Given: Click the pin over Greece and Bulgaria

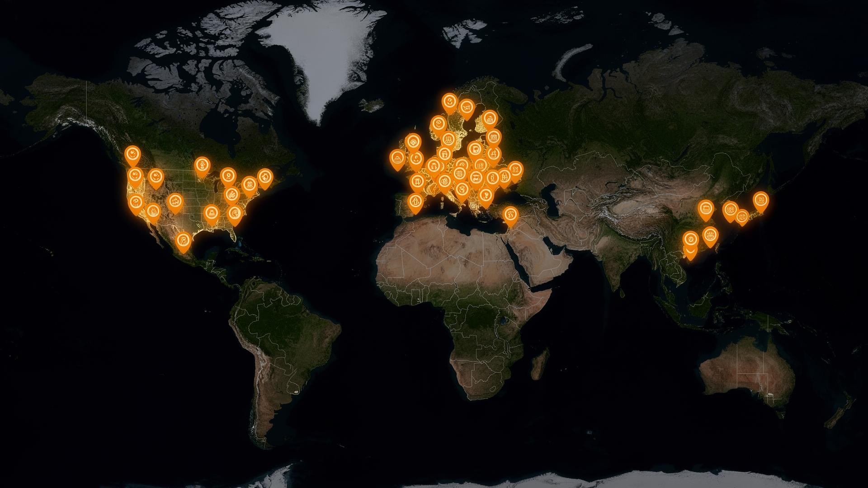Looking at the screenshot, I should pos(486,198).
